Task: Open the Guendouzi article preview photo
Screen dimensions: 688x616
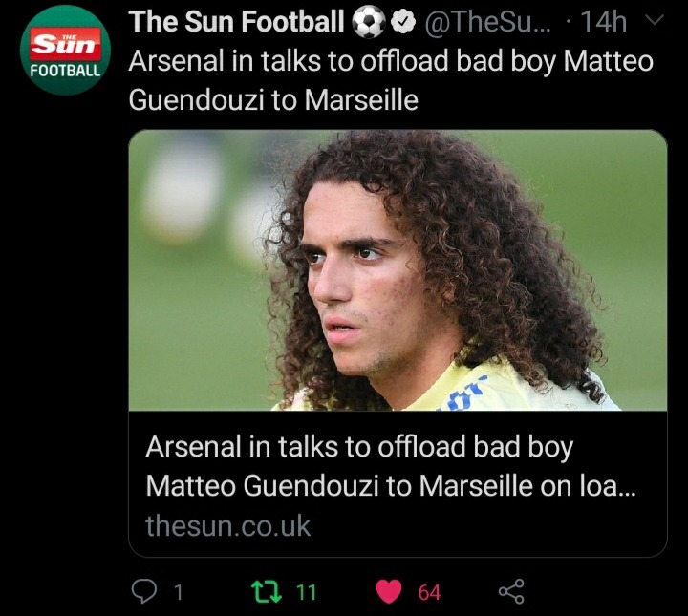Action: pyautogui.click(x=398, y=270)
